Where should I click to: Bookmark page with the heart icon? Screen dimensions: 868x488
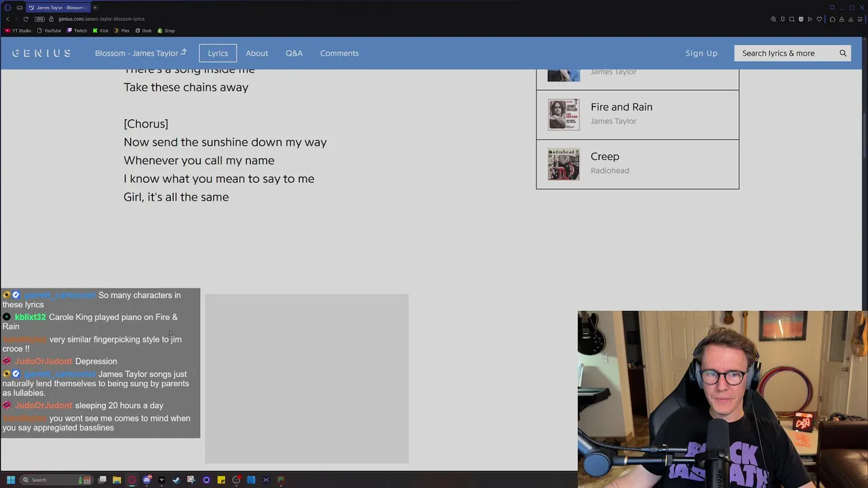click(x=819, y=19)
